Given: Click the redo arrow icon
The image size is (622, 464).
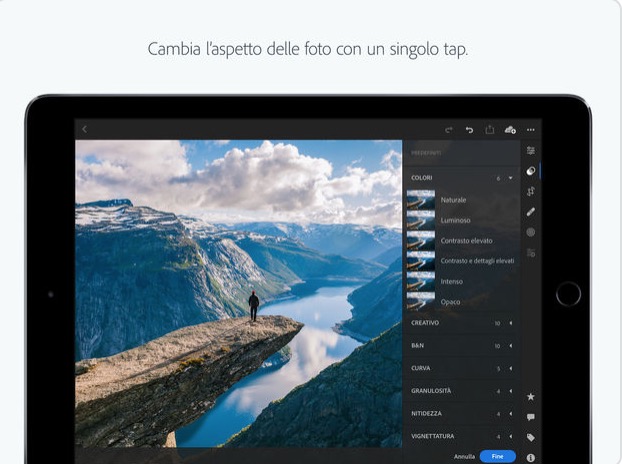Looking at the screenshot, I should (x=449, y=130).
